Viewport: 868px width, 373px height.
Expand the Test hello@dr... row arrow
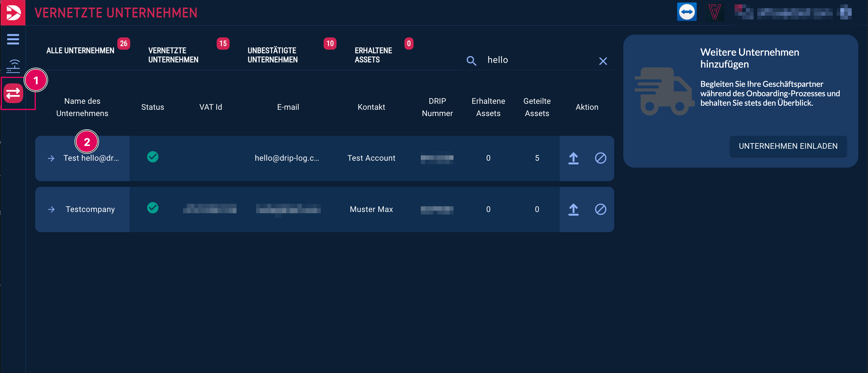[x=51, y=159]
